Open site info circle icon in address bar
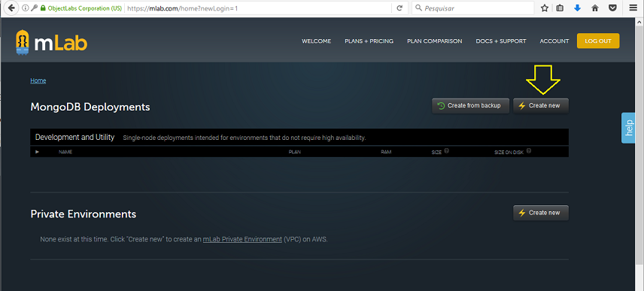Viewport: 644px width, 291px height. (26, 8)
